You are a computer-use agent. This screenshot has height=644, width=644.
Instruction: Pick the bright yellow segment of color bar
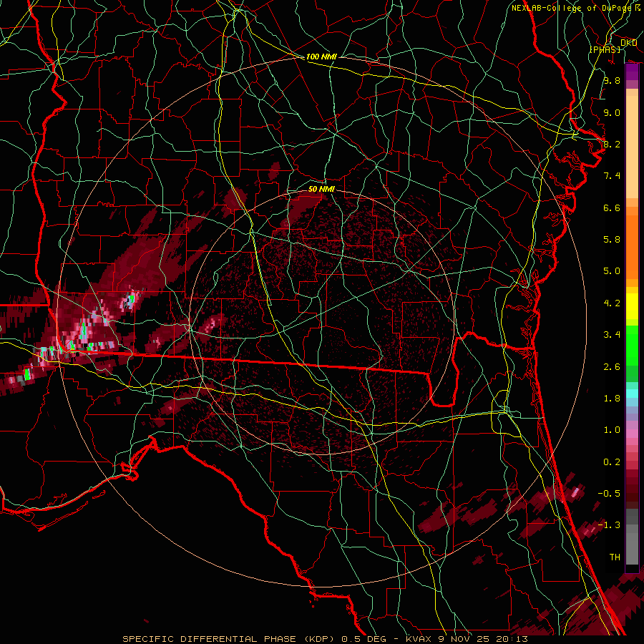click(632, 306)
